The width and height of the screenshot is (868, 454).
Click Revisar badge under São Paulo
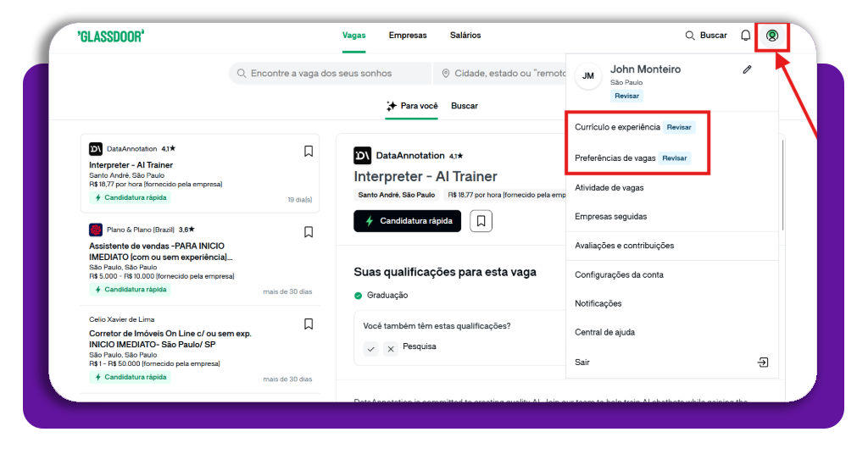626,97
